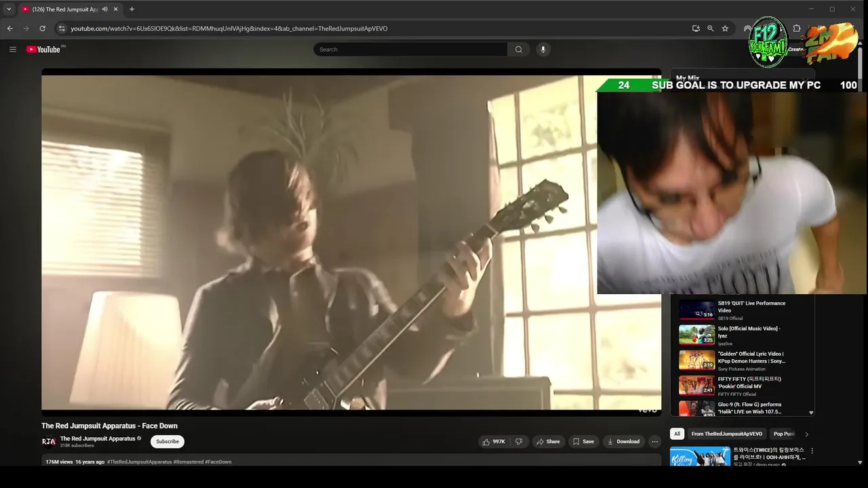
Task: Open options menu for TWICE video
Action: (812, 451)
